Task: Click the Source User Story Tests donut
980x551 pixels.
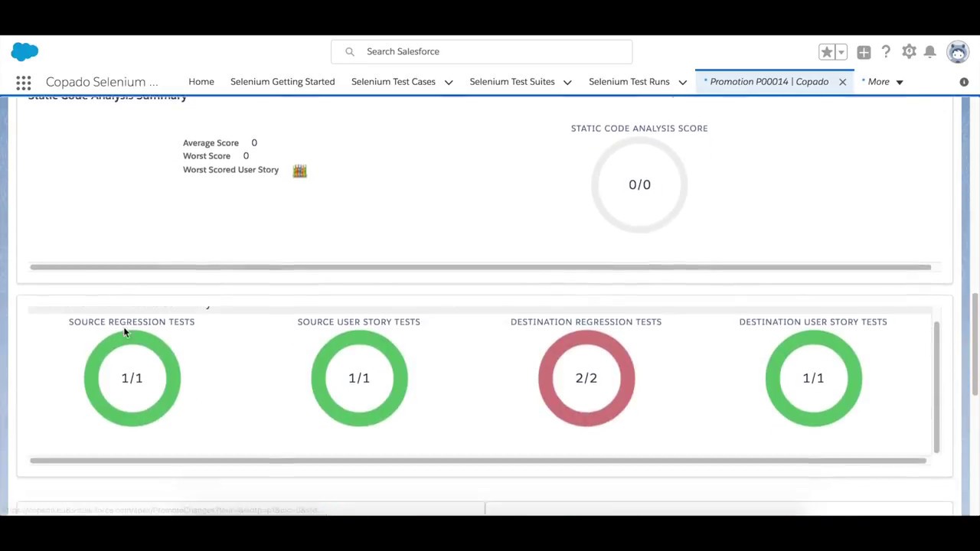Action: point(359,378)
